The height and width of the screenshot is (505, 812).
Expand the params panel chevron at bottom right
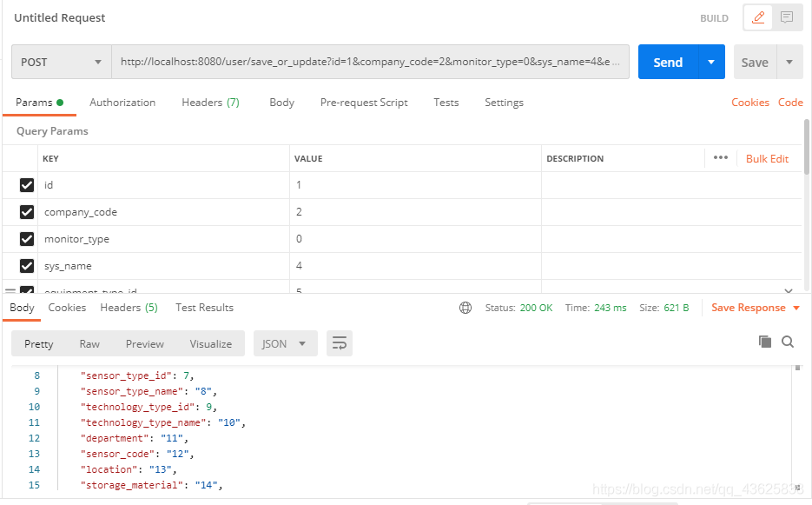coord(789,290)
